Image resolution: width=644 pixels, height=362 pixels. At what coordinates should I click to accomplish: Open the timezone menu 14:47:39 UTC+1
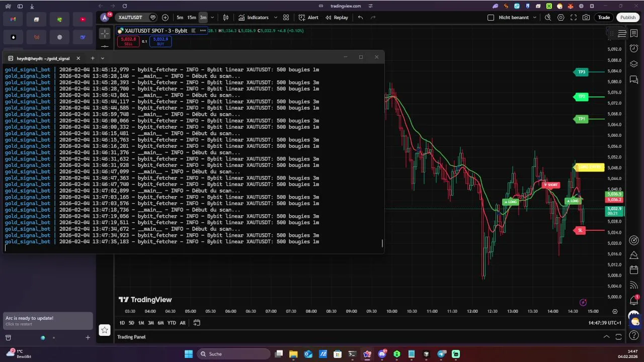click(x=605, y=323)
